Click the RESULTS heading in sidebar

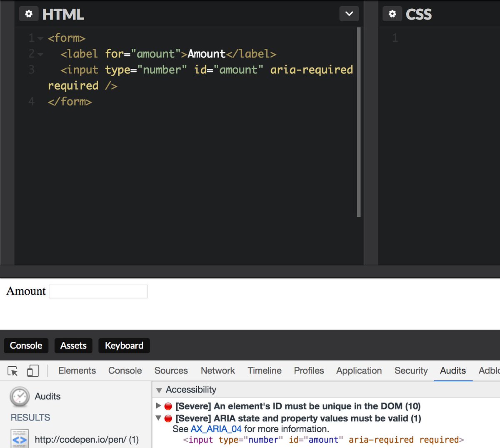[x=30, y=417]
